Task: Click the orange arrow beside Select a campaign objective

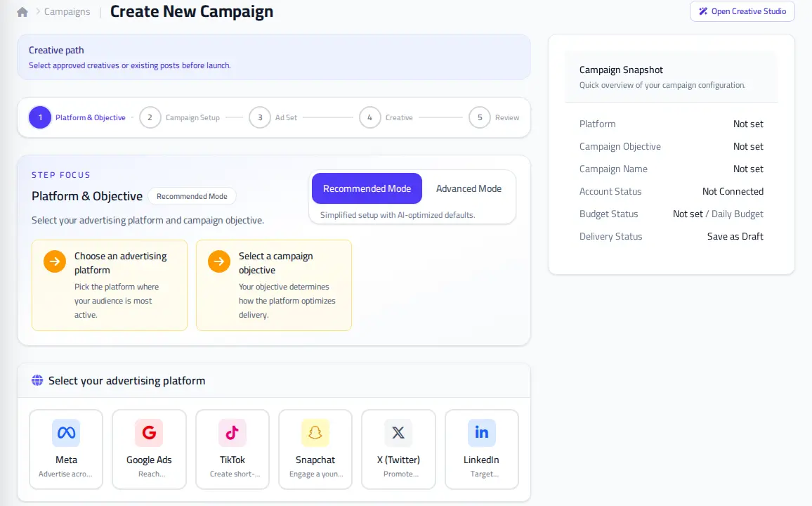Action: [x=219, y=261]
